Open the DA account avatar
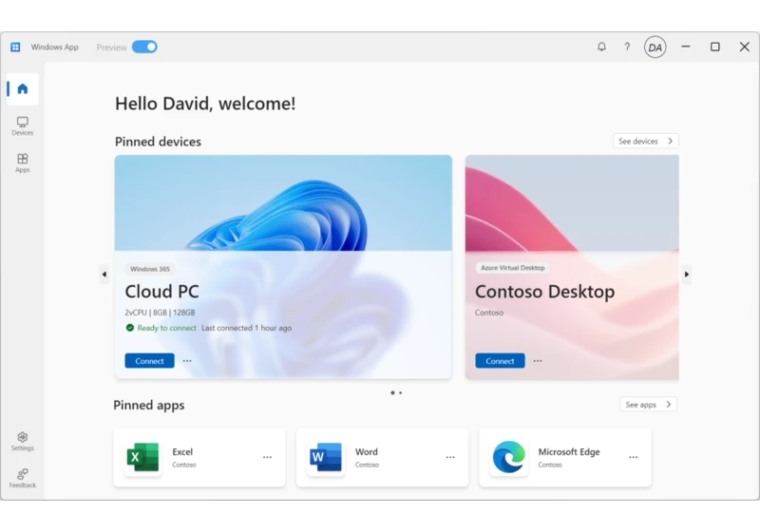The height and width of the screenshot is (532, 760). coord(655,47)
